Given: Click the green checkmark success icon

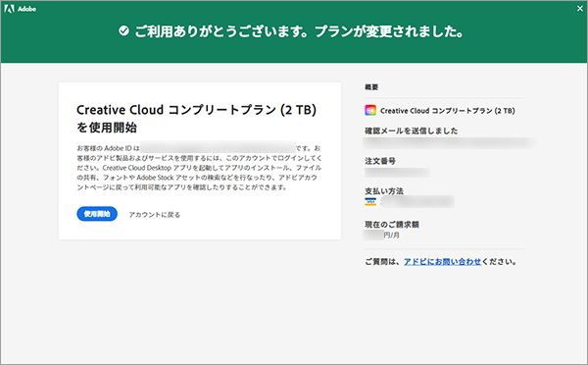Looking at the screenshot, I should 123,30.
